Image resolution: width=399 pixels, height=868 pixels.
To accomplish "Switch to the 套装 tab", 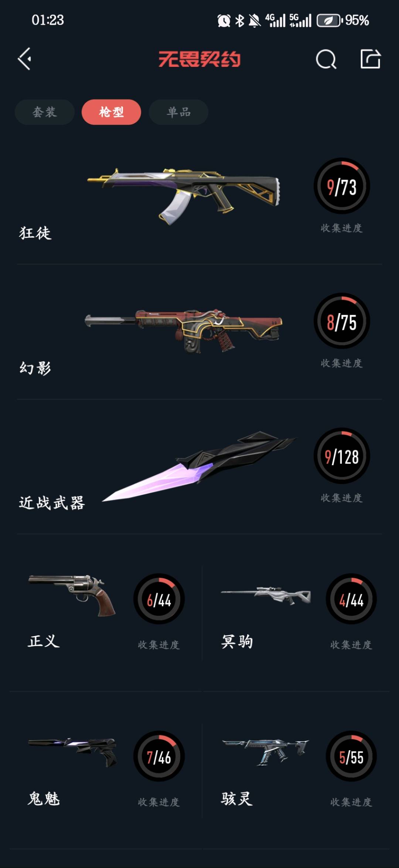I will click(45, 112).
